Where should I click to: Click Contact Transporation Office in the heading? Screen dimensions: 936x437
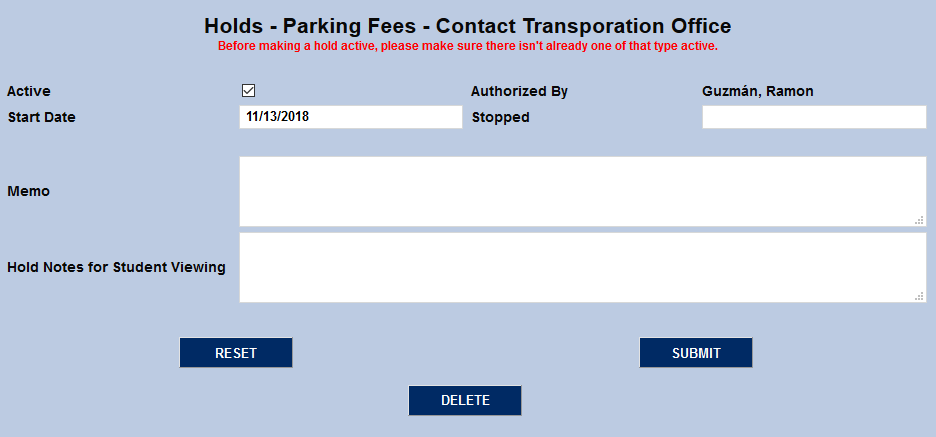pyautogui.click(x=583, y=26)
